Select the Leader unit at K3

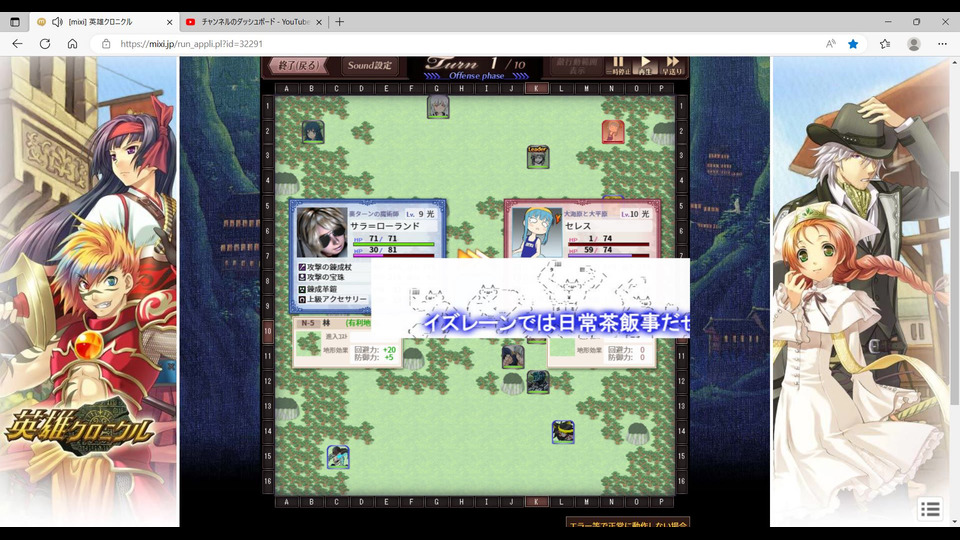tap(538, 157)
